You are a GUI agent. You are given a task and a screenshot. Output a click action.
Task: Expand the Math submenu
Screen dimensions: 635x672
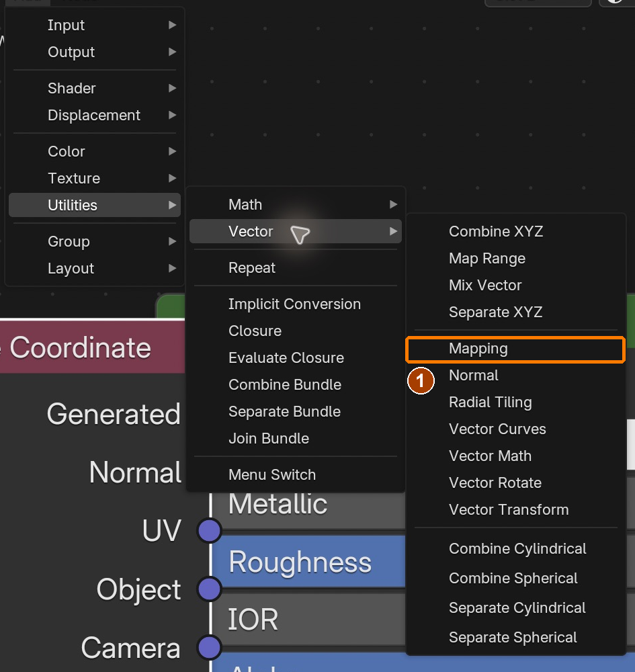tap(296, 204)
